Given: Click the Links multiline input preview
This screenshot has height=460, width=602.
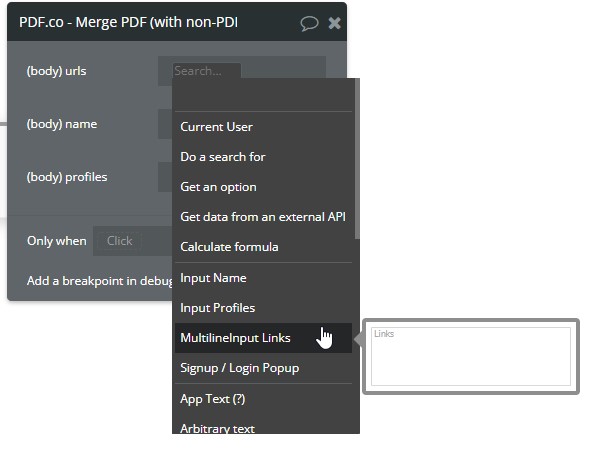Looking at the screenshot, I should (x=471, y=356).
